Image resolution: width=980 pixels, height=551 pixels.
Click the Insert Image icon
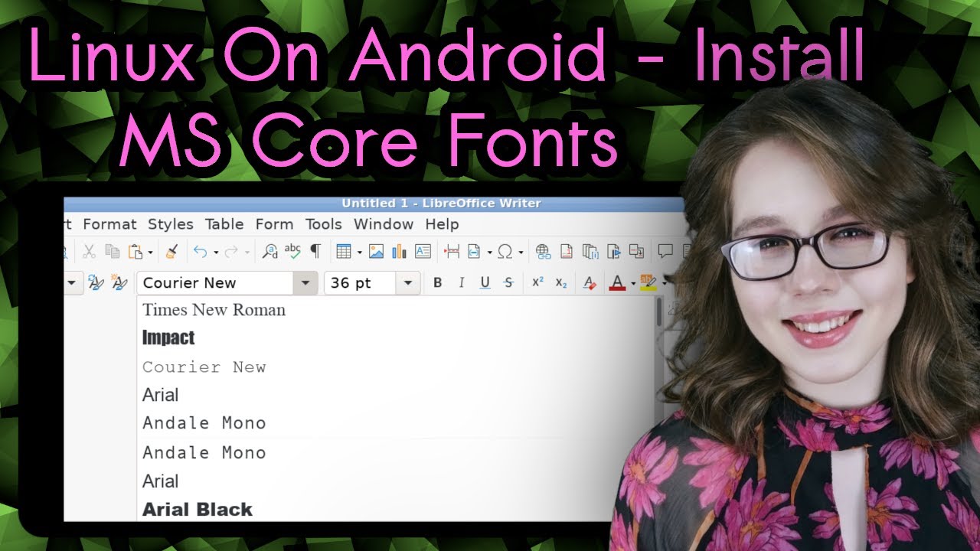click(x=376, y=251)
